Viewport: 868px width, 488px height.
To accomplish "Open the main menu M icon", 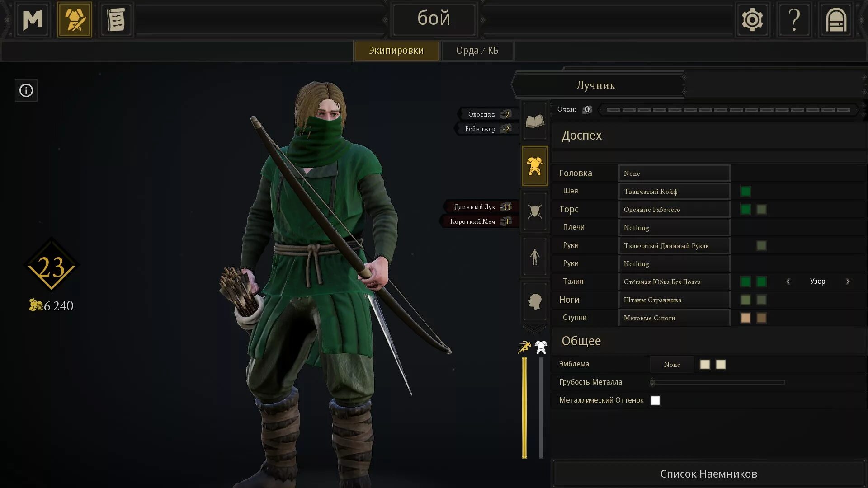I will [33, 20].
